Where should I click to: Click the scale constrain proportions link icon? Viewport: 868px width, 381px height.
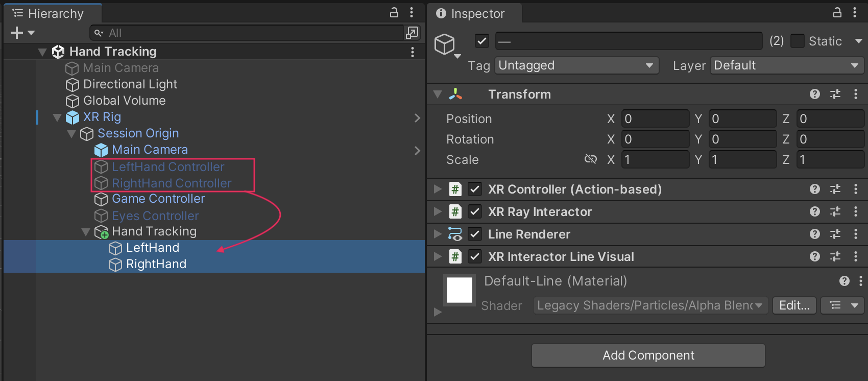point(590,159)
